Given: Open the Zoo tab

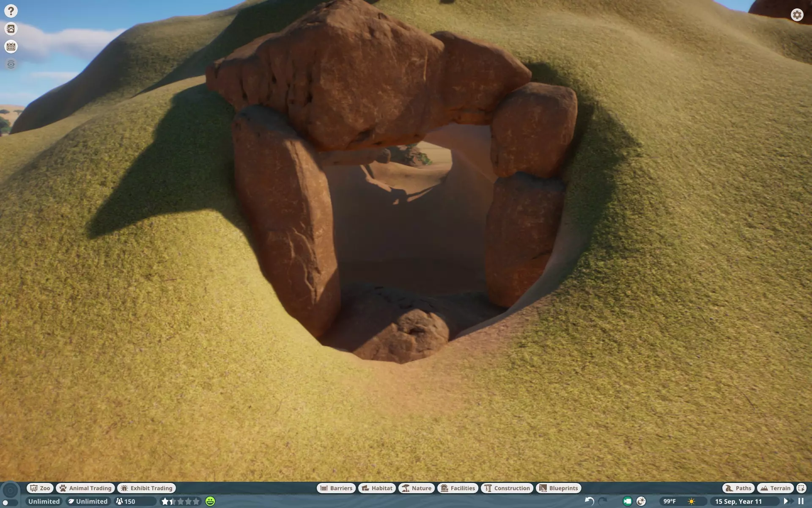Looking at the screenshot, I should pos(40,488).
